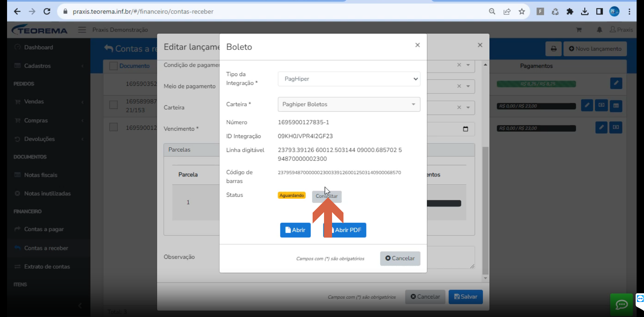Click Novo lançamento button
The width and height of the screenshot is (644, 317).
tap(595, 49)
